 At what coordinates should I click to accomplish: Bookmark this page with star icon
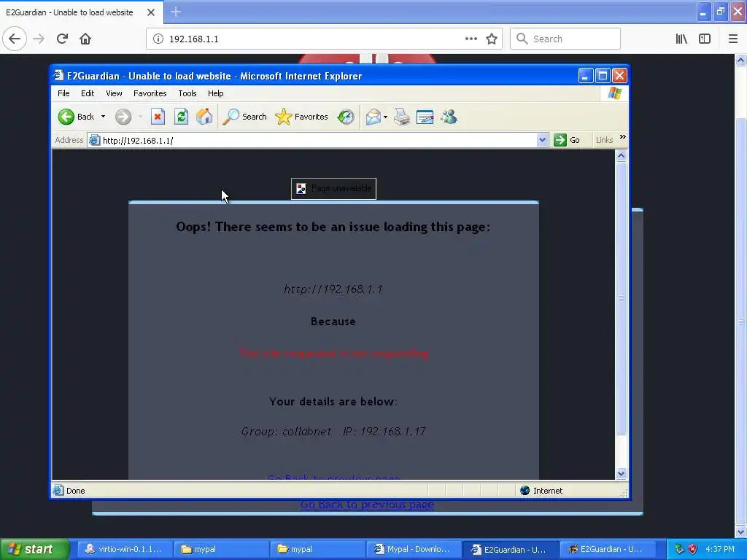pos(492,39)
